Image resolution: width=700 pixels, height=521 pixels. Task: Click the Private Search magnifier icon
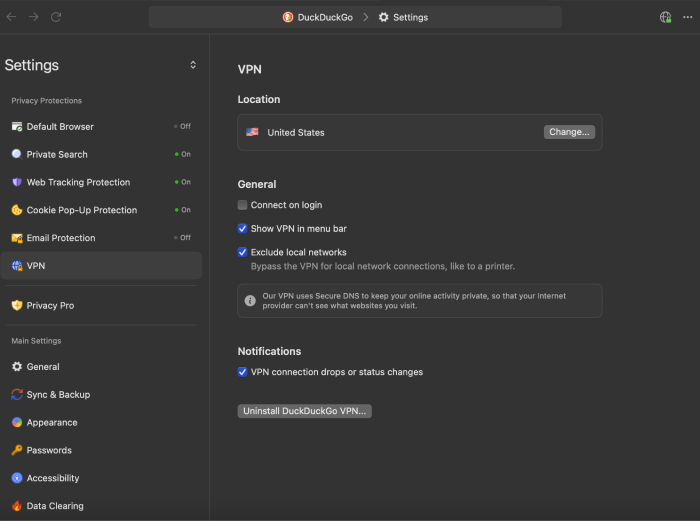pyautogui.click(x=17, y=154)
